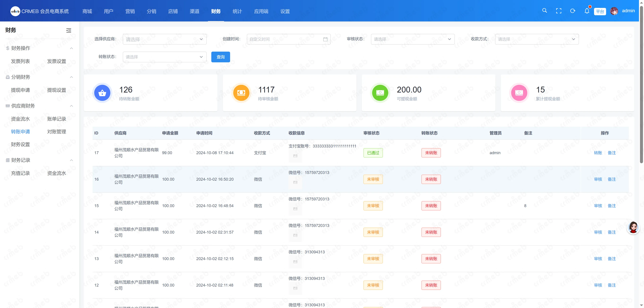Switch to the 应用端 top menu
The width and height of the screenshot is (644, 308).
[x=261, y=11]
